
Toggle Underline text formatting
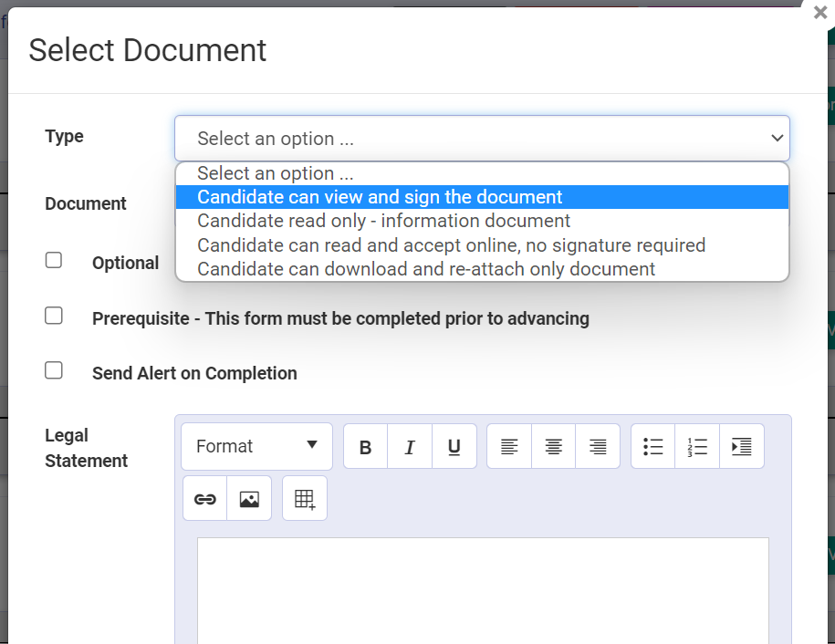click(x=454, y=447)
